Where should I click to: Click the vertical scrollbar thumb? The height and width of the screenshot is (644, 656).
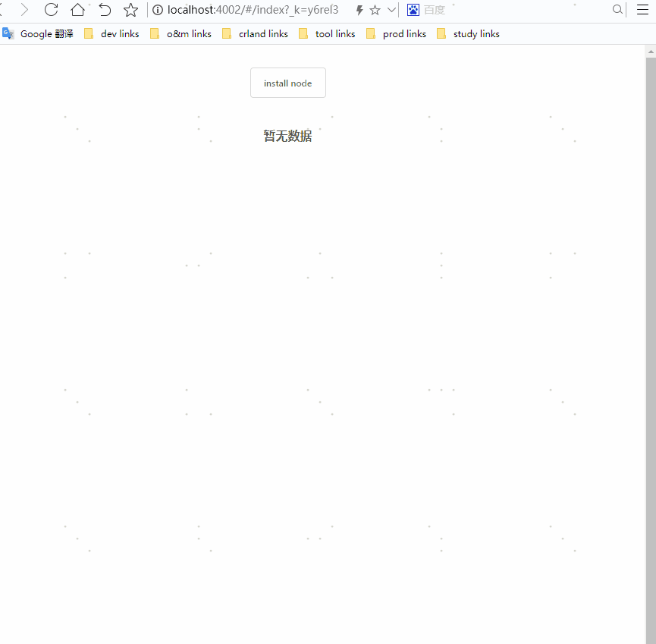[x=651, y=350]
